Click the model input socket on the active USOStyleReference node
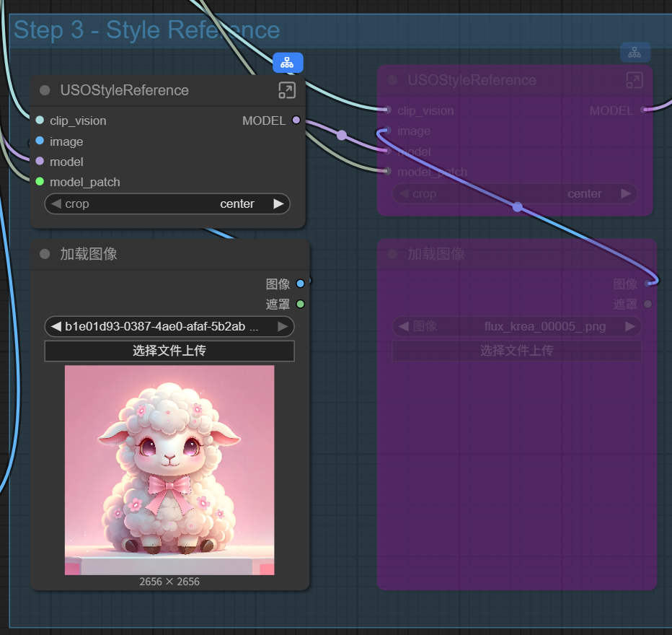This screenshot has height=635, width=672. tap(40, 161)
